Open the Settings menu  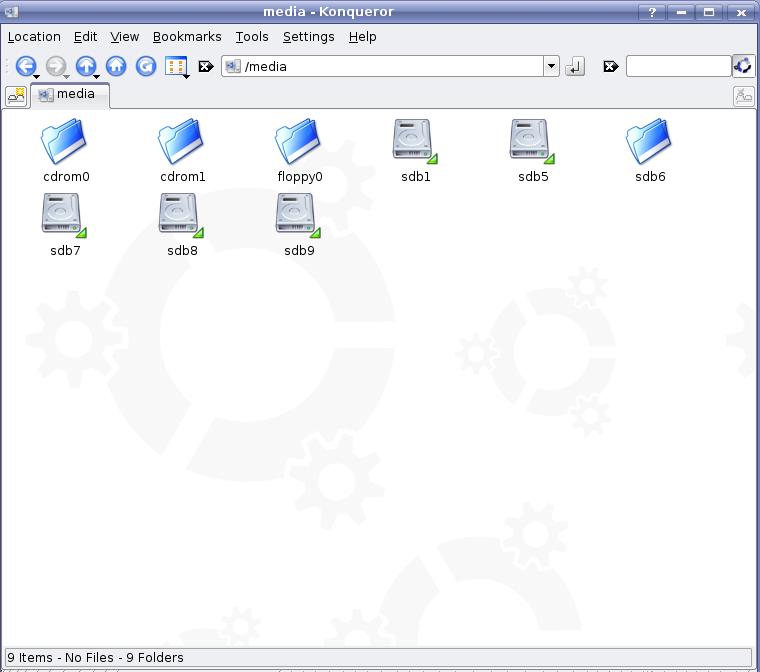(309, 37)
